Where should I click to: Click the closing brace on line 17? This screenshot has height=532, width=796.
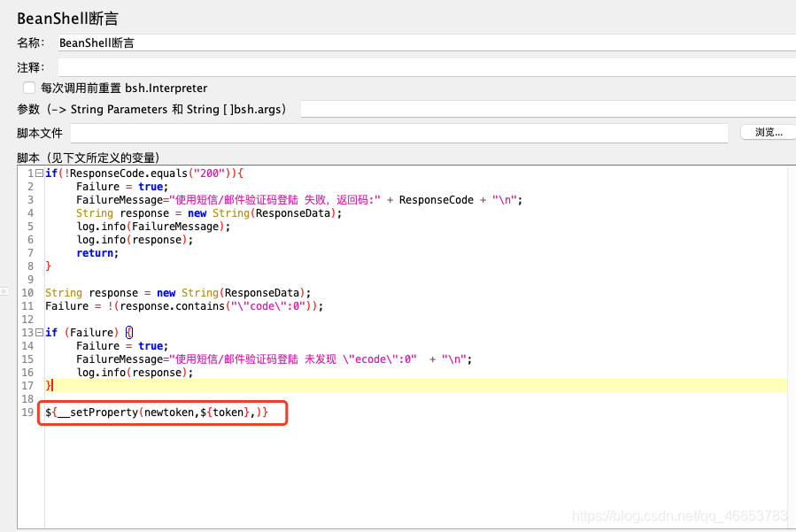point(49,386)
